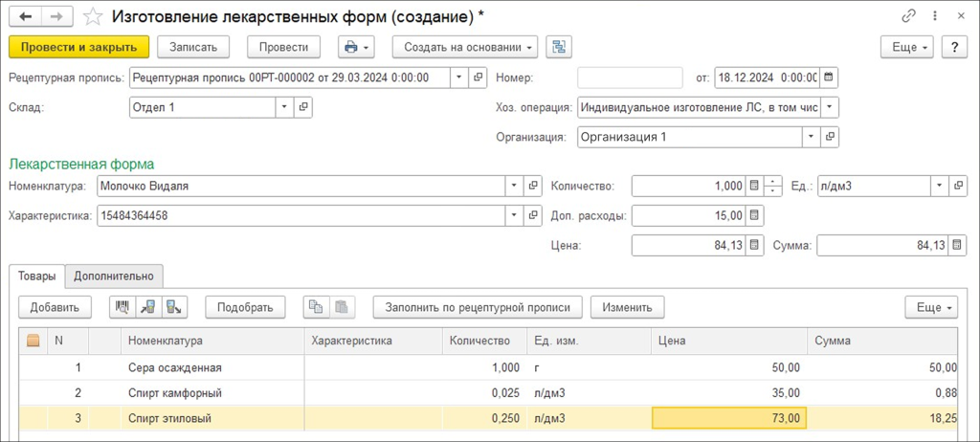Viewport: 980px width, 442px height.
Task: Open the calculator for the Количество field
Action: pos(754,186)
